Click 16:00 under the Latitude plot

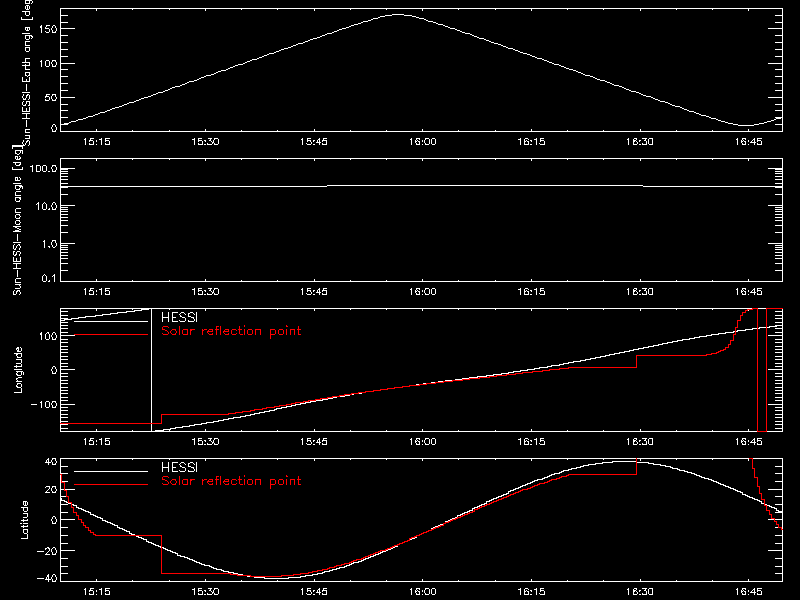(x=422, y=592)
